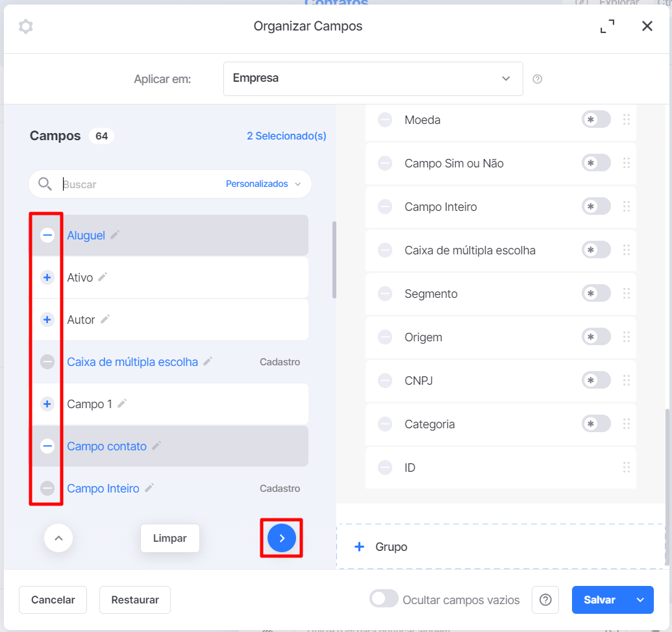Toggle required switch for CNPJ
The width and height of the screenshot is (672, 632).
coord(596,380)
